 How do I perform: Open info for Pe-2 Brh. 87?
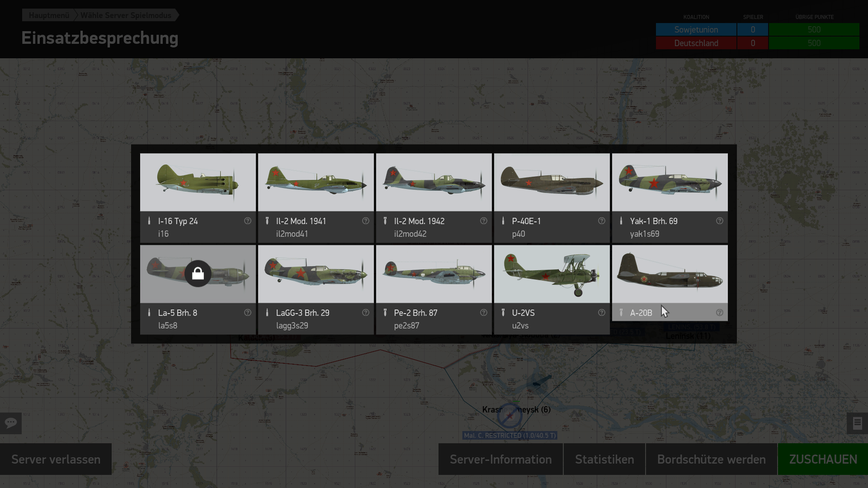tap(484, 313)
